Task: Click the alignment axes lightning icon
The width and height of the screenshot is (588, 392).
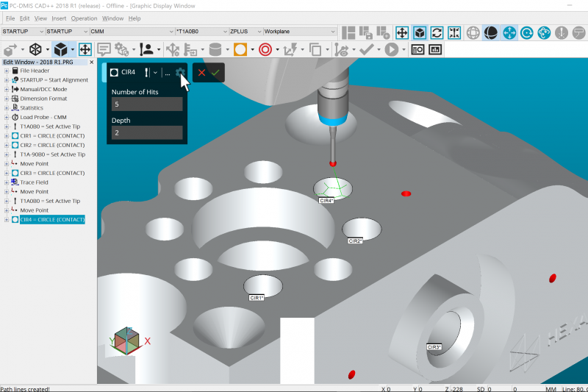Action: click(x=290, y=49)
